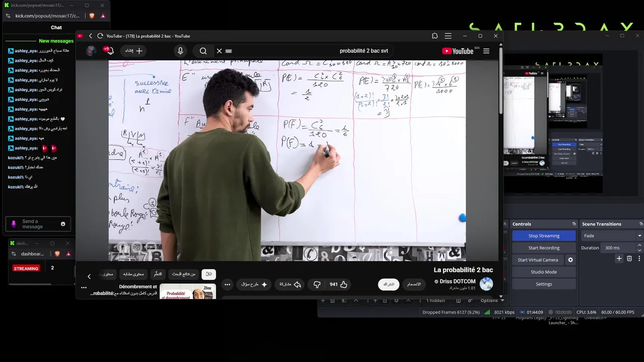Open virtual camera settings gear in OBS
Screen dimensions: 644x362
571,260
